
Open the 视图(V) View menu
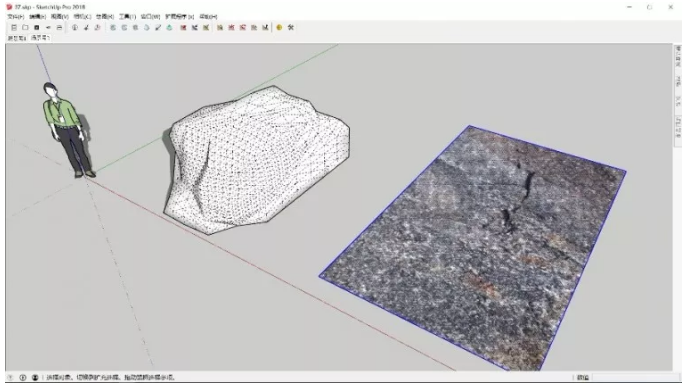pos(59,17)
